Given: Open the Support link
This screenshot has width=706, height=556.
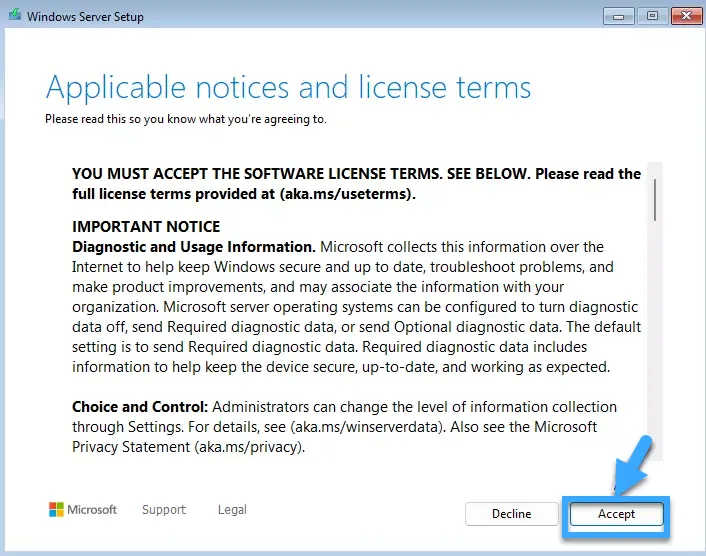Looking at the screenshot, I should (164, 510).
